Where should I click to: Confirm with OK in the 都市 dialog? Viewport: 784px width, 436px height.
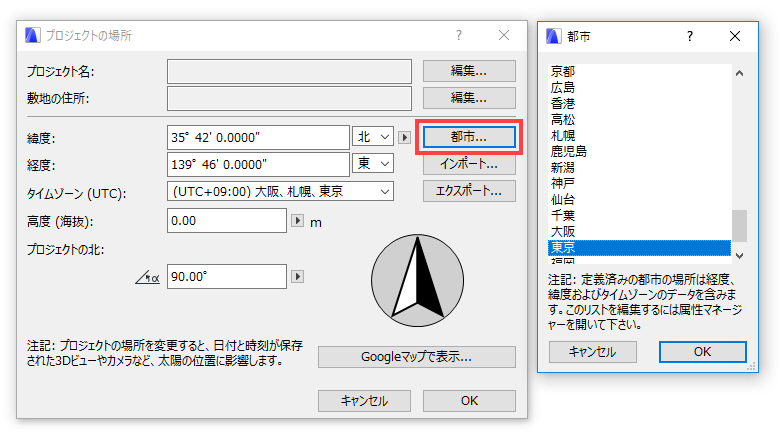[702, 352]
